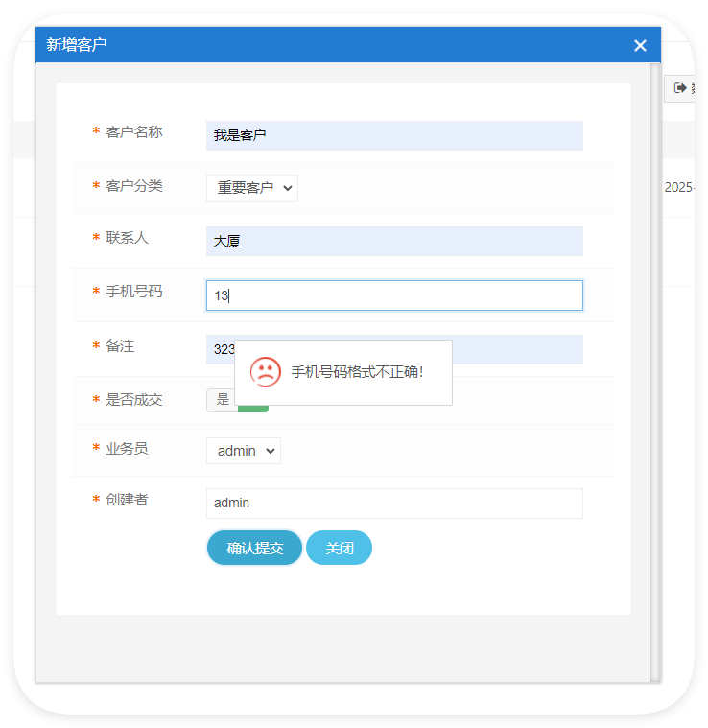708x728 pixels.
Task: Click the 新增客户 dialog title
Action: (x=77, y=44)
